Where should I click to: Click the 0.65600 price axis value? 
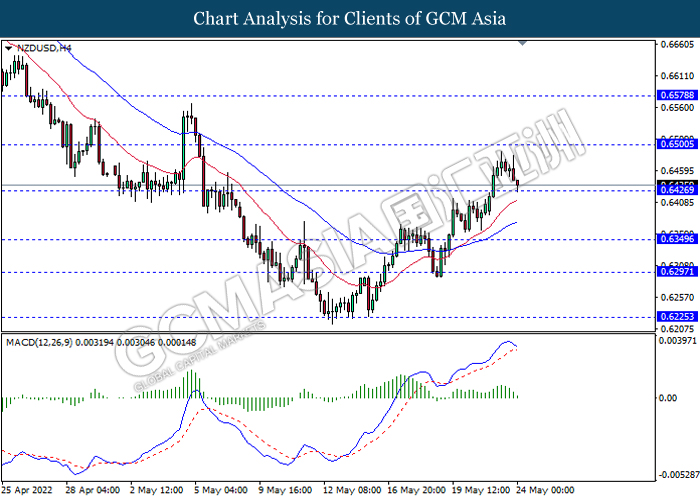[677, 108]
